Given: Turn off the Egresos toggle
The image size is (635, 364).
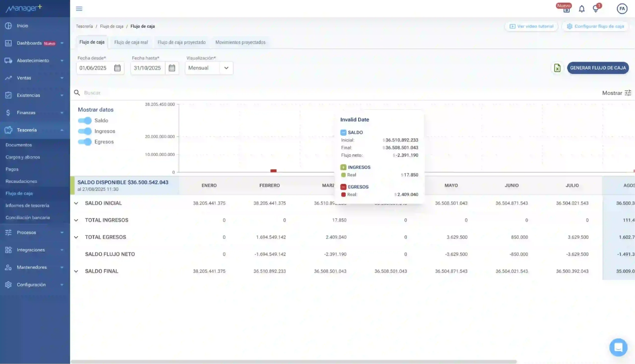Looking at the screenshot, I should pyautogui.click(x=85, y=142).
